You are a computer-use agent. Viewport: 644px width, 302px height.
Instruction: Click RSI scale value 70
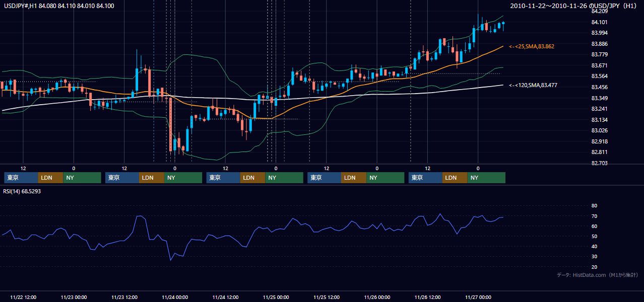(x=594, y=216)
